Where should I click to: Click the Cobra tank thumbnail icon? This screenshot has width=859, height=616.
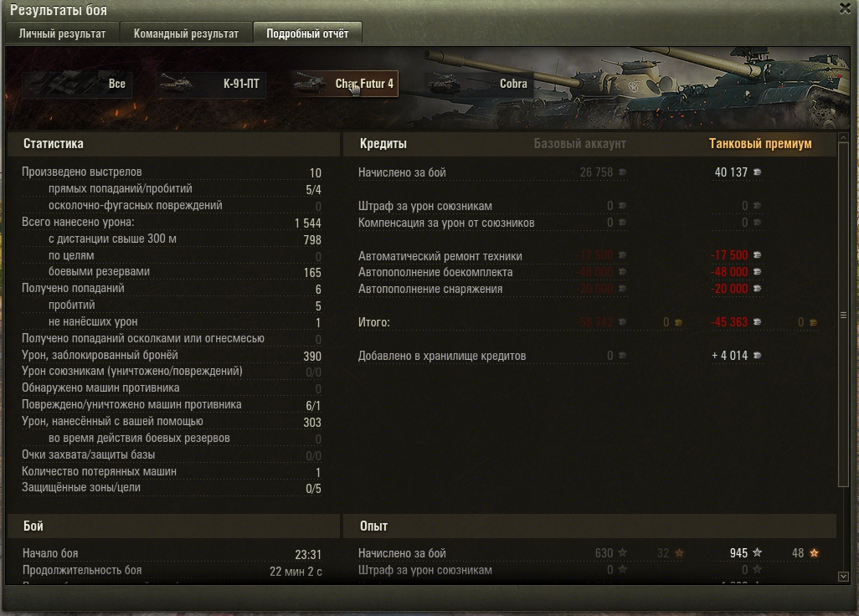coord(445,84)
